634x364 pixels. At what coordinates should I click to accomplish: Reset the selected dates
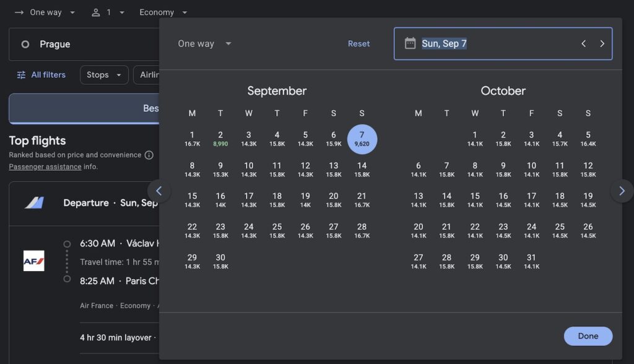358,44
